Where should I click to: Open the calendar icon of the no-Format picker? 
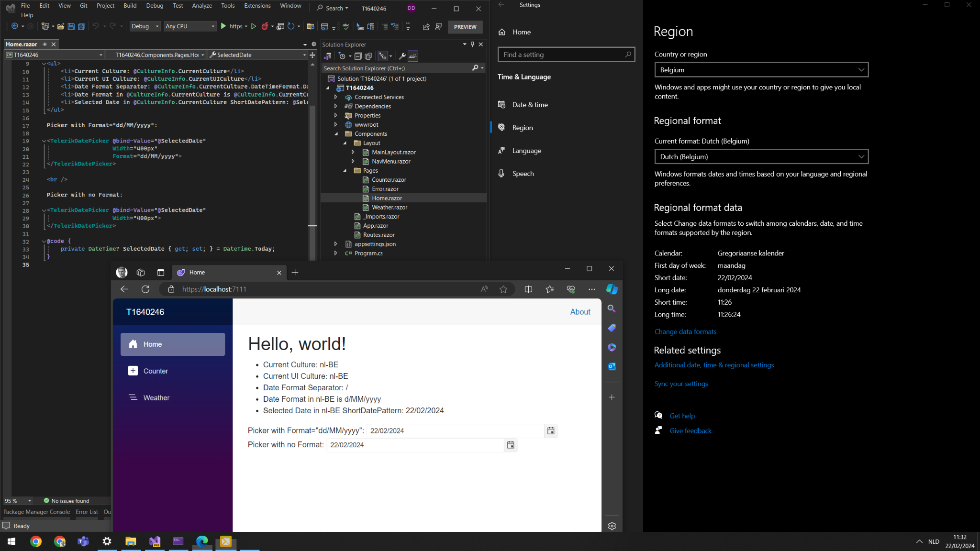pyautogui.click(x=511, y=445)
